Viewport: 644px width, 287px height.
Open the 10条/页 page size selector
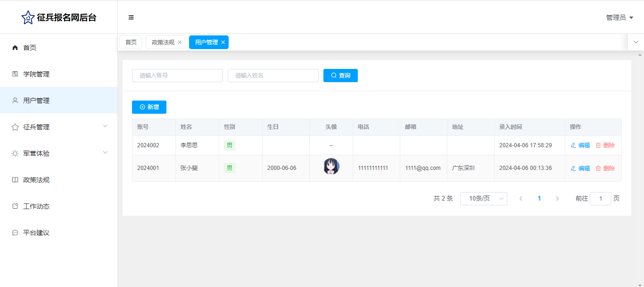click(483, 199)
